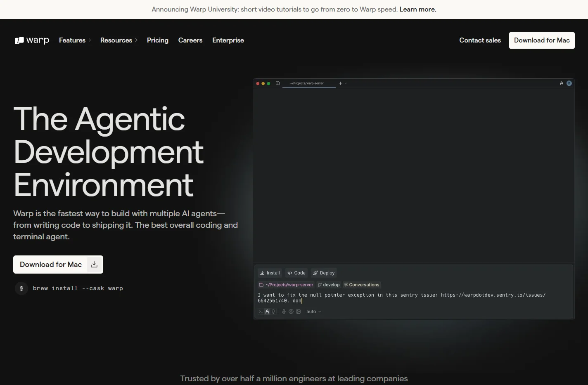
Task: Click Learn more in the announcement banner
Action: tap(418, 9)
